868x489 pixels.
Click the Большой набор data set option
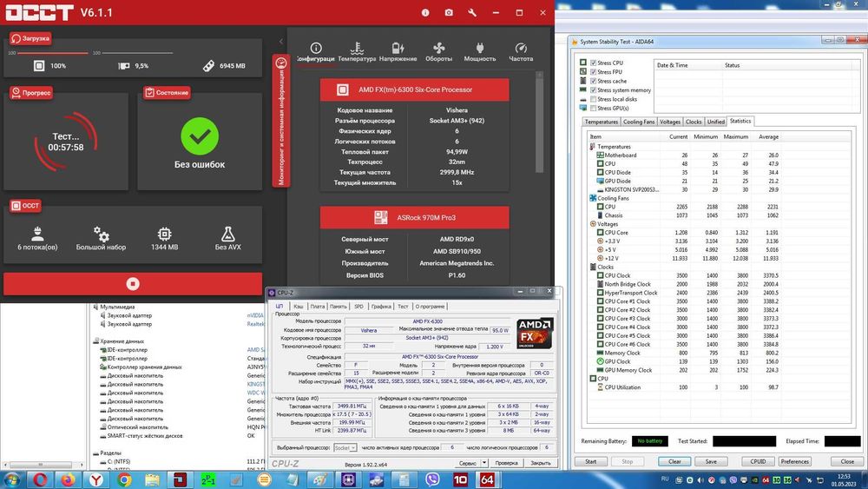pyautogui.click(x=102, y=239)
